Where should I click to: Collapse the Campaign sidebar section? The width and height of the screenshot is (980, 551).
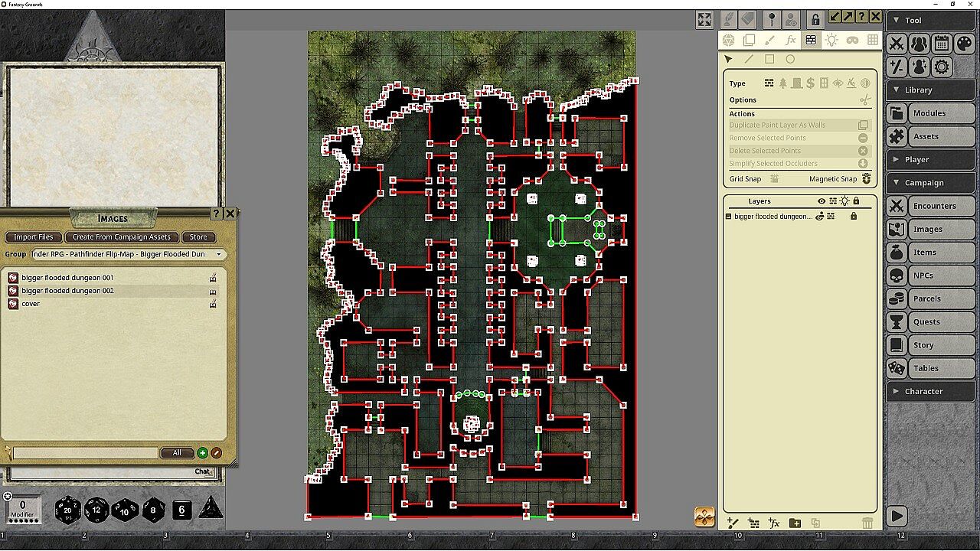coord(930,183)
